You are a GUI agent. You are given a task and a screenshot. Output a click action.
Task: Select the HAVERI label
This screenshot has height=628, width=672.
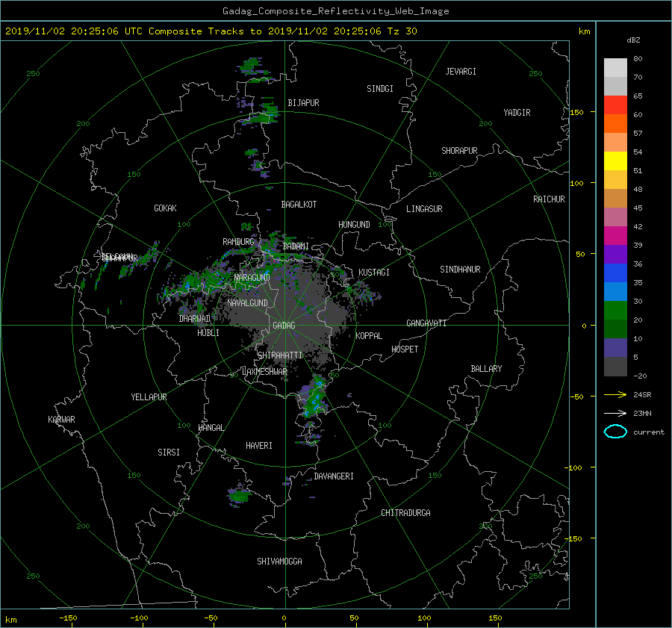pos(259,446)
